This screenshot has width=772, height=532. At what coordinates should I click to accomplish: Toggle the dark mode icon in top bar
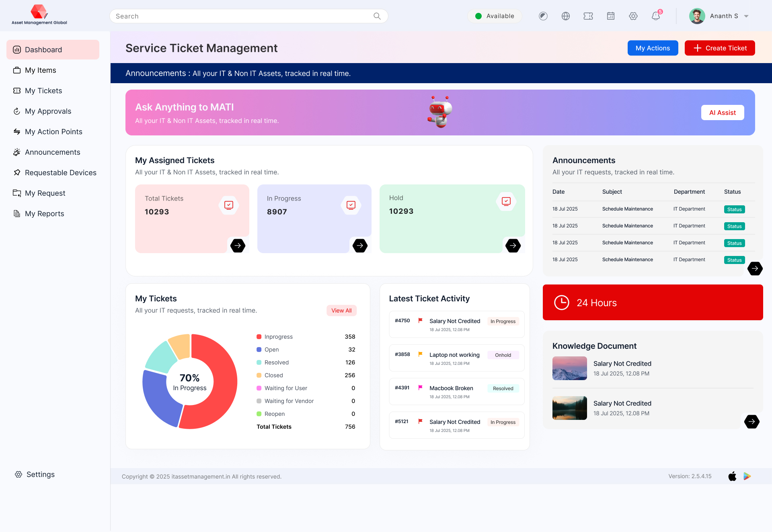point(543,16)
